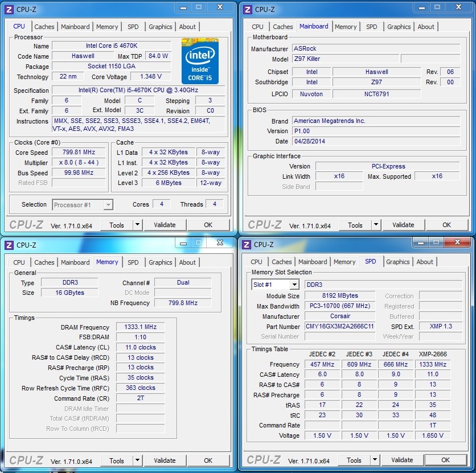Click the Intel Core i5 badge logo
This screenshot has height=473, width=476.
pyautogui.click(x=200, y=61)
